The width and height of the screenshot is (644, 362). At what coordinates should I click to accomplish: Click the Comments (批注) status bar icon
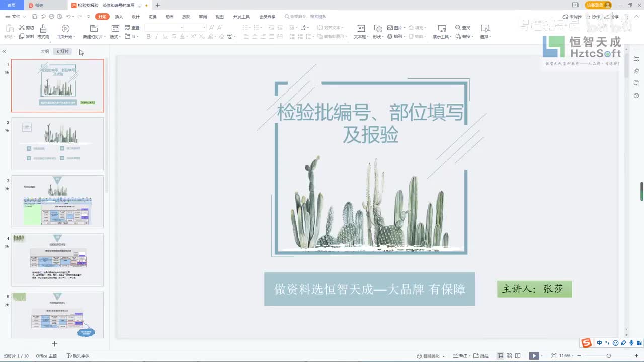click(x=477, y=356)
